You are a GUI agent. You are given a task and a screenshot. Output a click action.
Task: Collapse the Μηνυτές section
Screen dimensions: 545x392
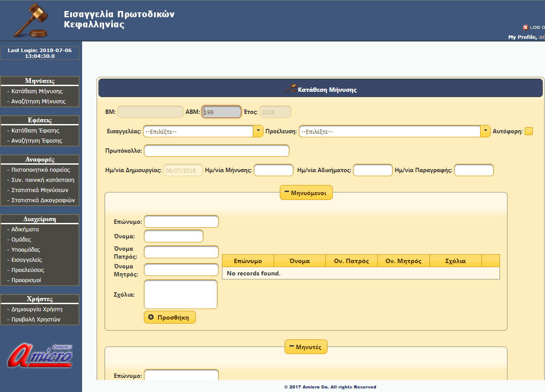click(x=306, y=347)
